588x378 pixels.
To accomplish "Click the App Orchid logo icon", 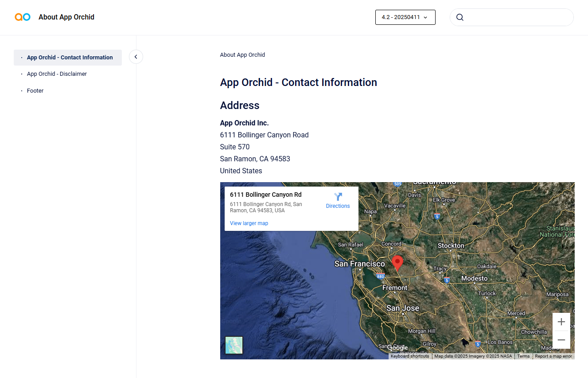I will point(23,17).
